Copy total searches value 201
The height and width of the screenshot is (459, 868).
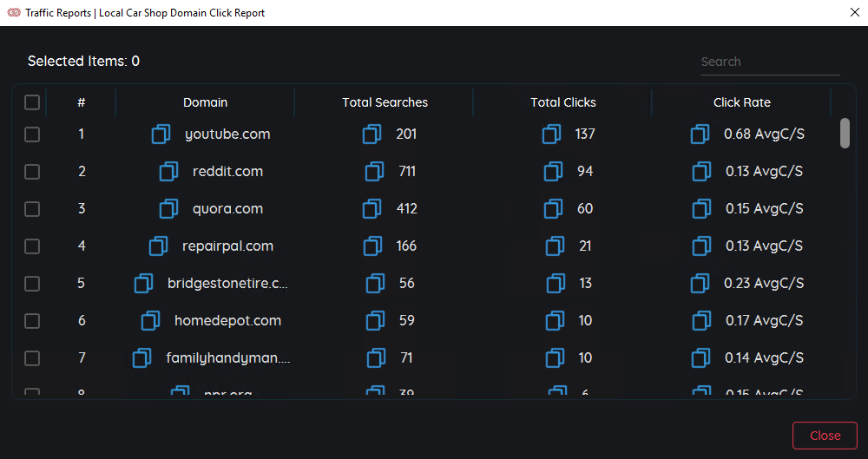click(372, 134)
